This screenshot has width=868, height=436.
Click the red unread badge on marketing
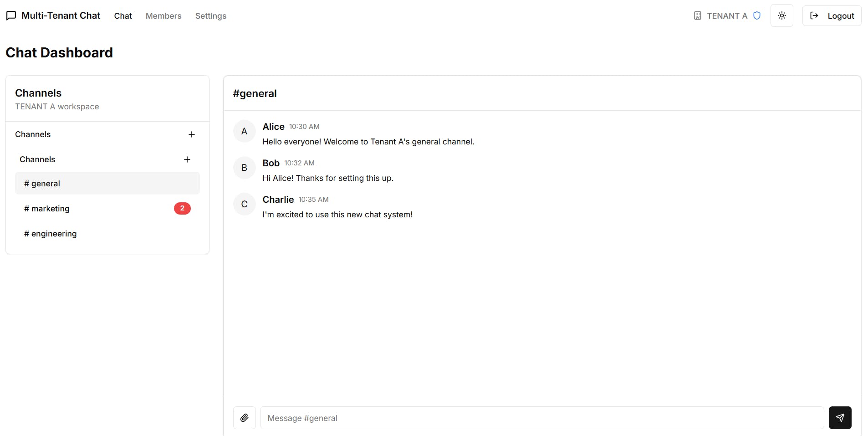click(x=182, y=208)
